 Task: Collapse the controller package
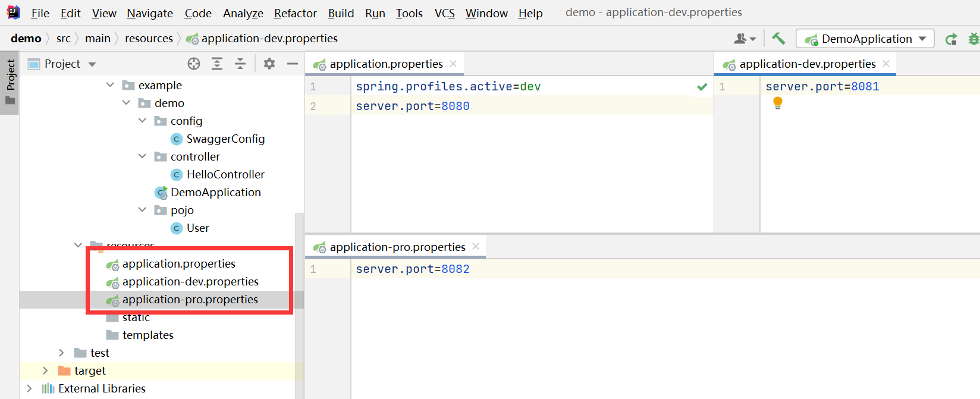tap(142, 156)
